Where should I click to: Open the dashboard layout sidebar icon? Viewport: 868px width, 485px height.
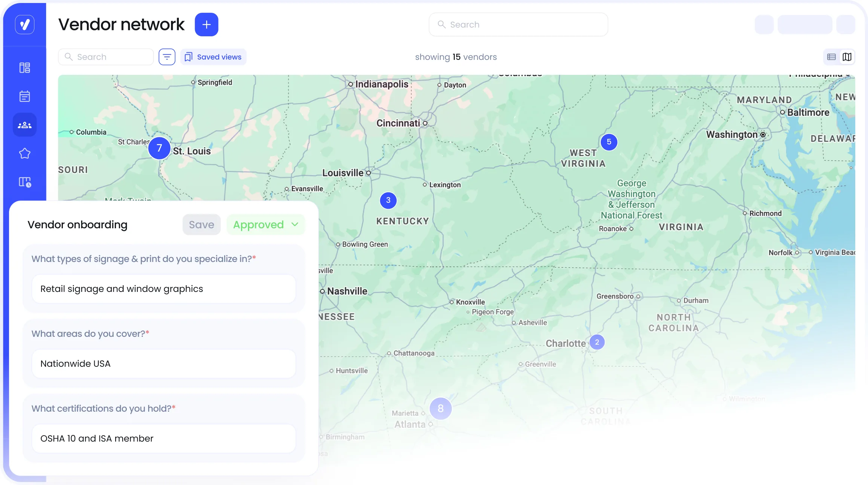point(25,68)
